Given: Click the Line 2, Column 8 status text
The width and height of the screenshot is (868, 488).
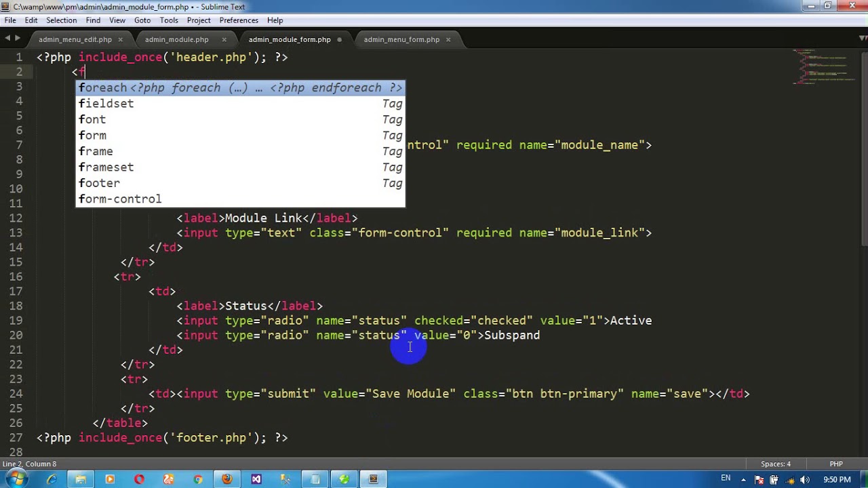Looking at the screenshot, I should 30,464.
